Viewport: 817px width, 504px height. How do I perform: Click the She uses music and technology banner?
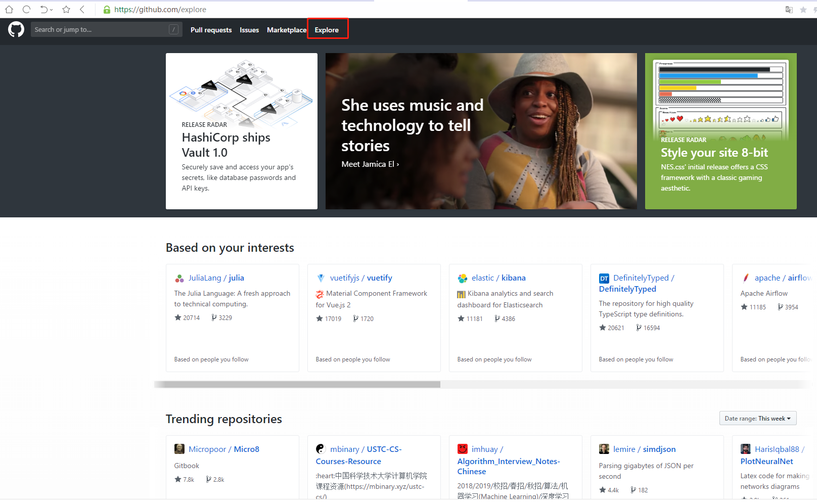pos(481,131)
